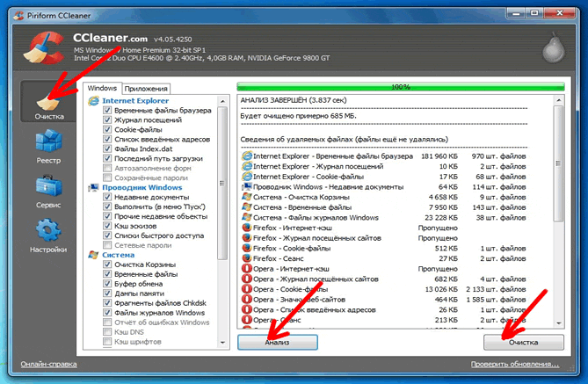Click the Проводник Windows group icon
588x384 pixels.
coord(93,187)
